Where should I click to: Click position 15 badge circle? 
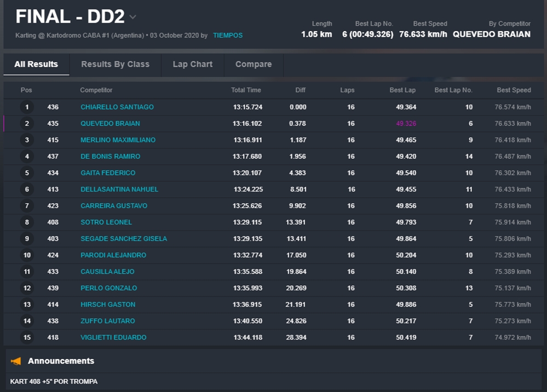coord(27,337)
